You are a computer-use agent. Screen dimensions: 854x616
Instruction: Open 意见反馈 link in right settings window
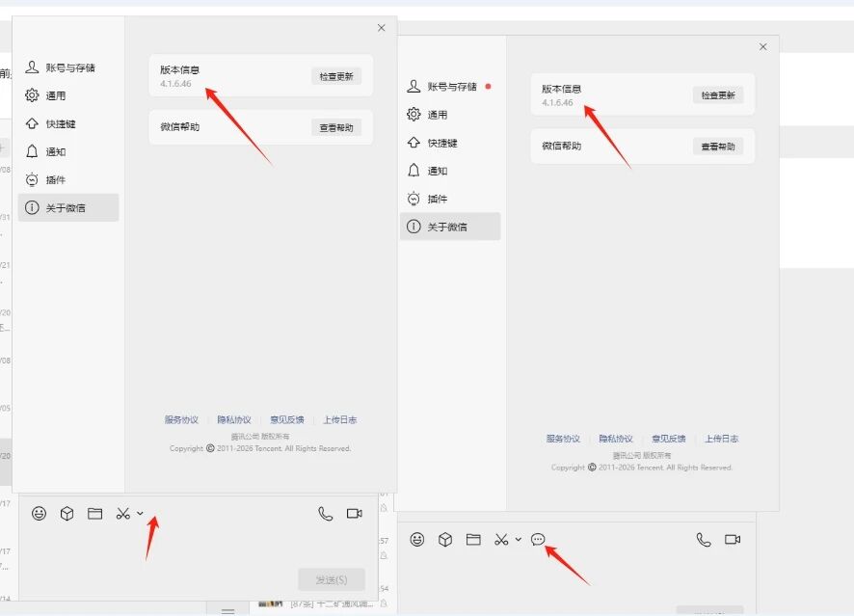[x=669, y=439]
